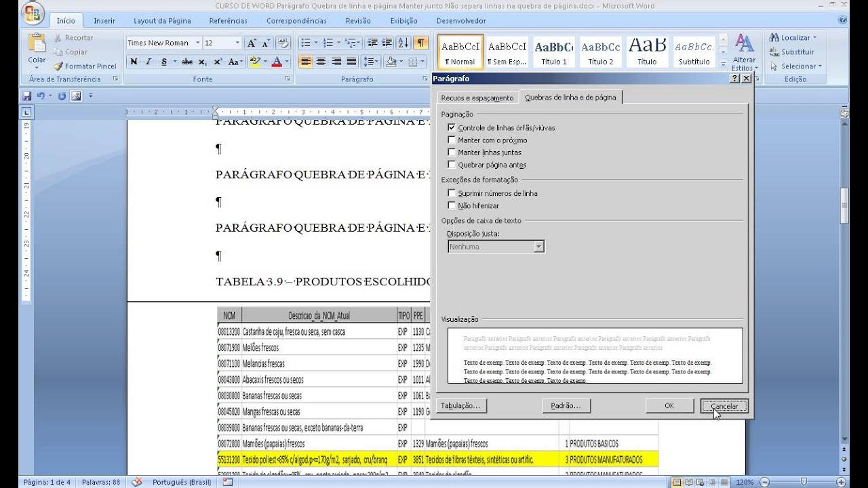This screenshot has width=868, height=488.
Task: Increase paragraph indent
Action: (x=387, y=43)
